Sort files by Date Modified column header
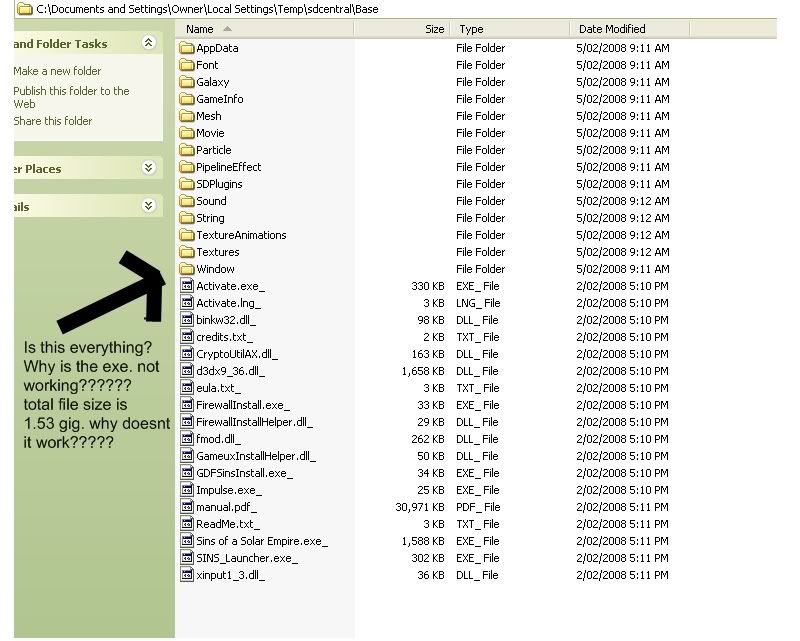This screenshot has height=641, width=800. point(630,29)
